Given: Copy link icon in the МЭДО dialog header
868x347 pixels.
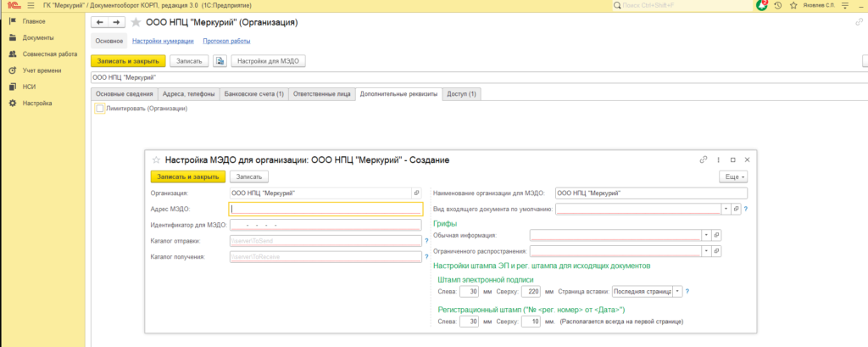Looking at the screenshot, I should 703,159.
